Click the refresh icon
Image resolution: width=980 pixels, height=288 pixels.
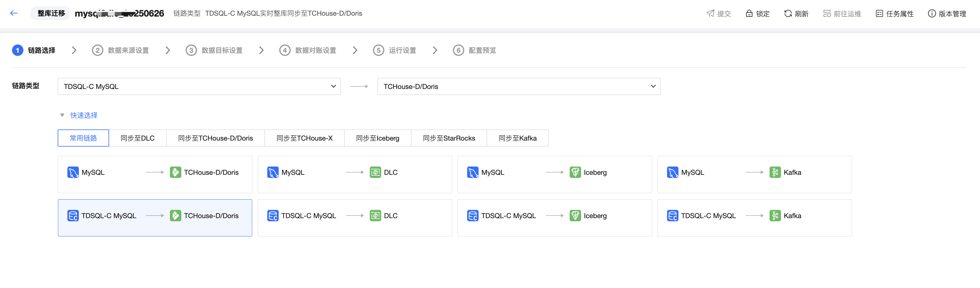point(788,14)
